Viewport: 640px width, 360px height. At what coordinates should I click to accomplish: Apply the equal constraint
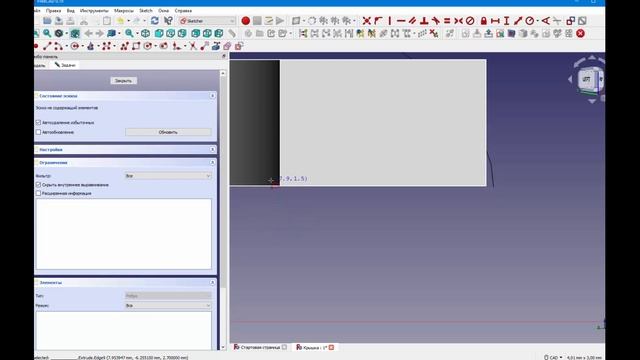(447, 20)
